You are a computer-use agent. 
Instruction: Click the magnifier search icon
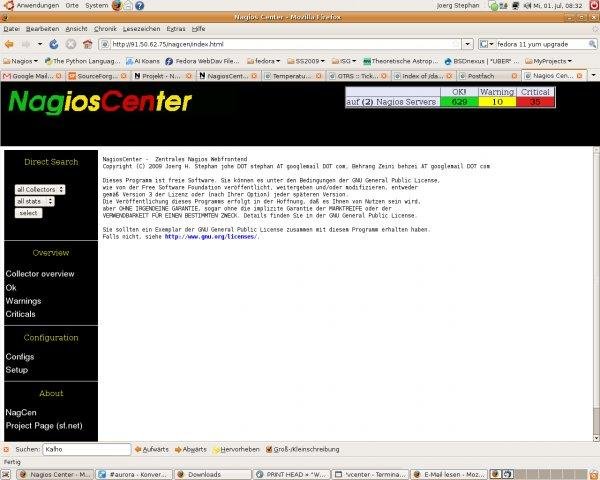tap(592, 44)
